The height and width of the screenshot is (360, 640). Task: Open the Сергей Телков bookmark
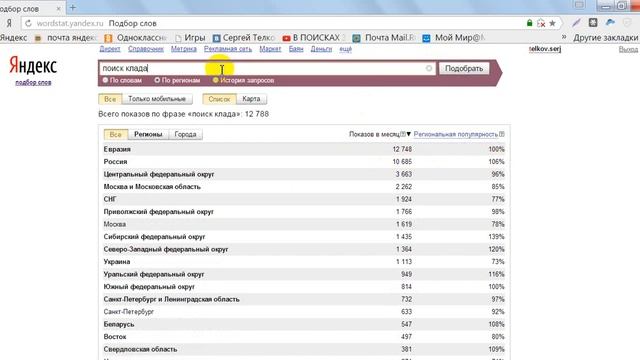(x=244, y=38)
